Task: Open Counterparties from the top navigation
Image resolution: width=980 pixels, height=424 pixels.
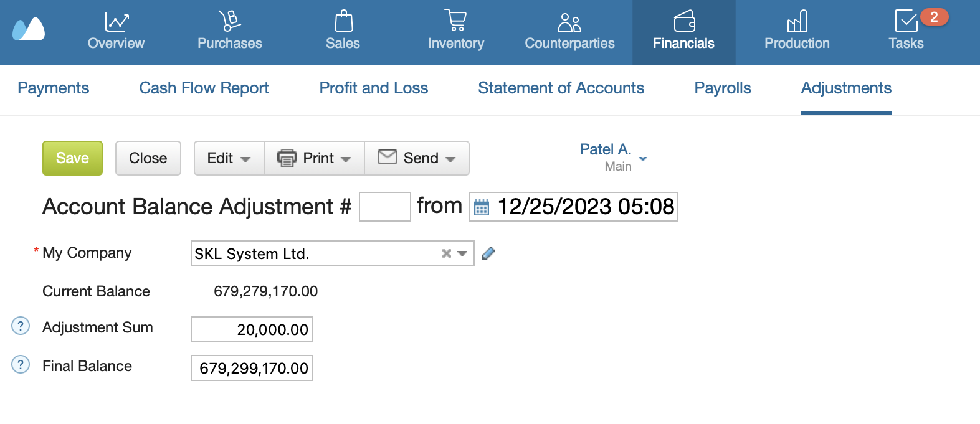Action: point(568,31)
